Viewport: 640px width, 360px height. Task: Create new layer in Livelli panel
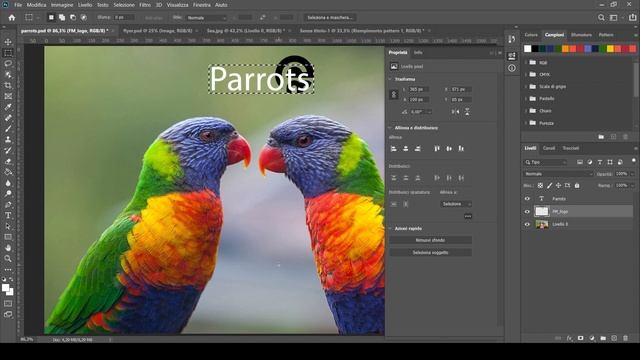[x=614, y=338]
